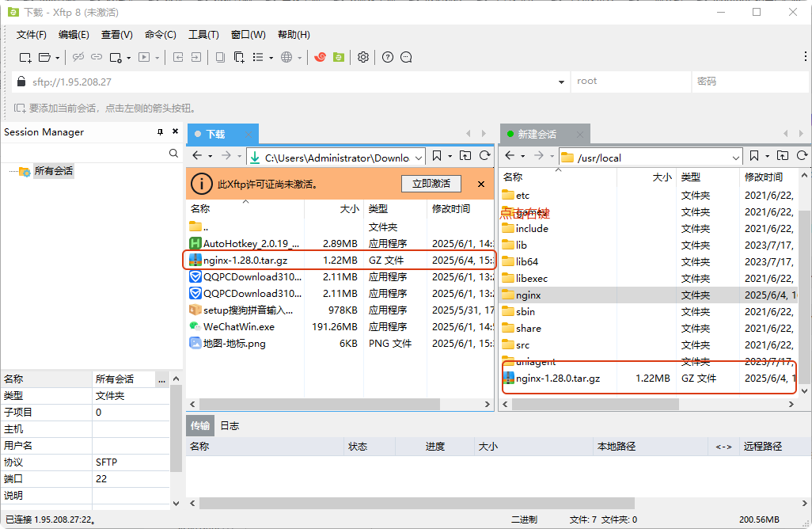Screen dimensions: 812x529
Task: Sort remote files by 修改时间 column
Action: click(764, 177)
